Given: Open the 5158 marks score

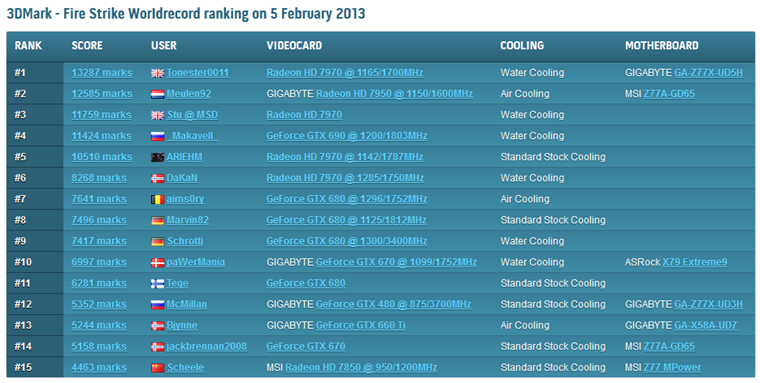Looking at the screenshot, I should [99, 347].
